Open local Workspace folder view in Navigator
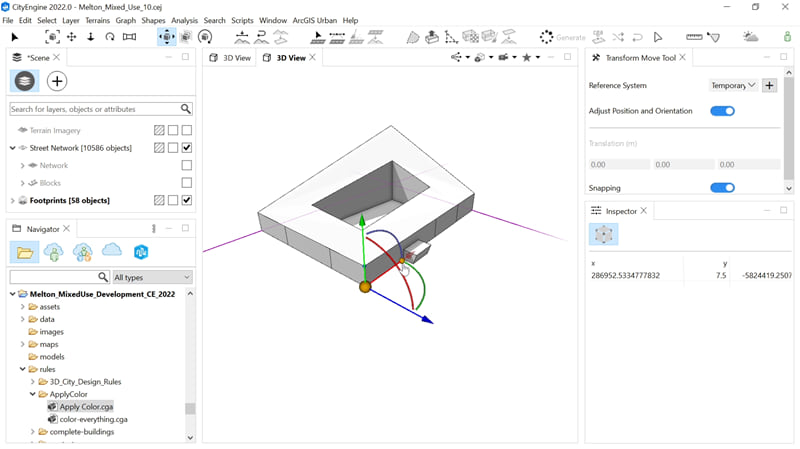Viewport: 800px width, 449px height. (x=24, y=252)
